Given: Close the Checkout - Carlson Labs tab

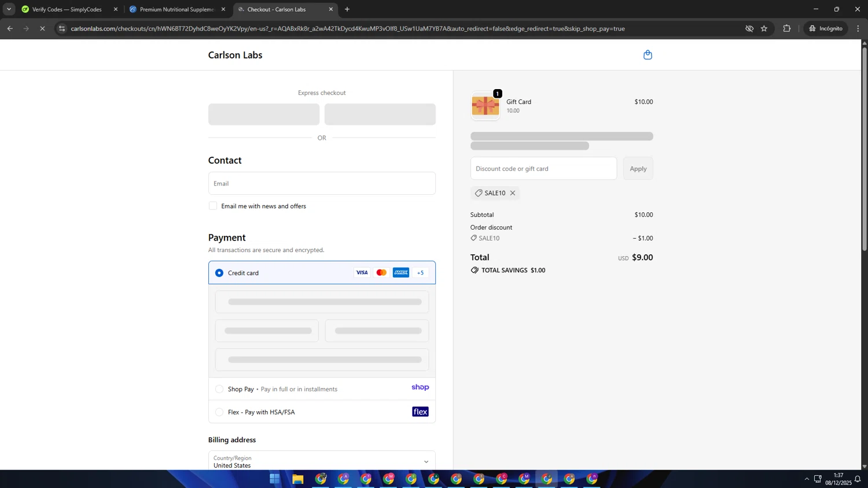Looking at the screenshot, I should point(331,9).
